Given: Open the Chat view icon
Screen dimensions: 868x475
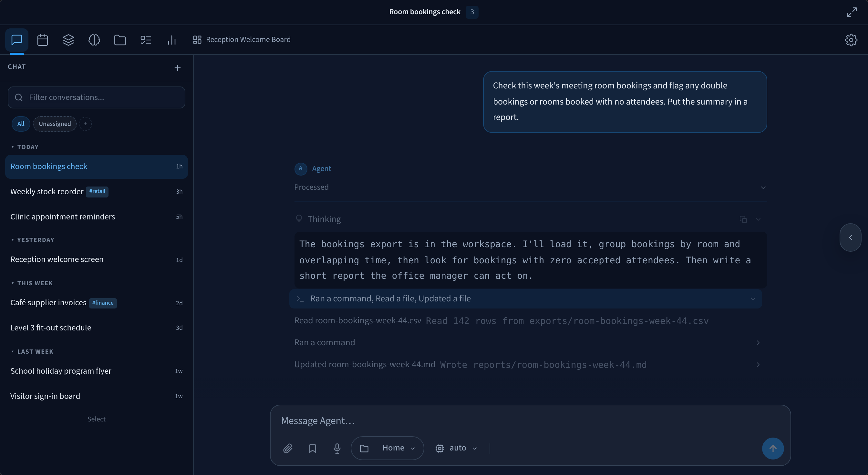Looking at the screenshot, I should pos(16,40).
